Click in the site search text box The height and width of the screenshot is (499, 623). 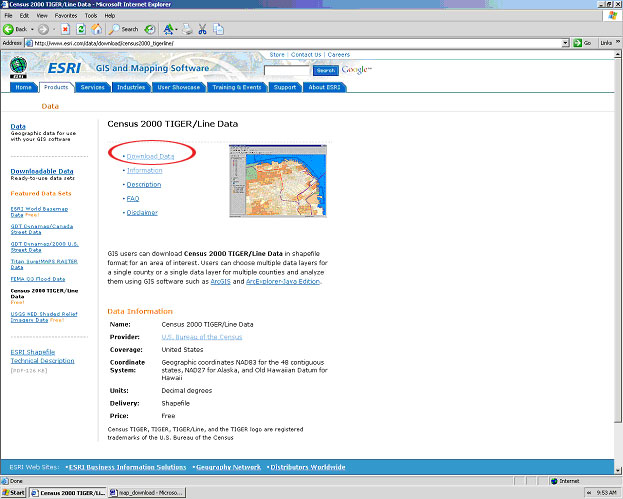tap(287, 71)
